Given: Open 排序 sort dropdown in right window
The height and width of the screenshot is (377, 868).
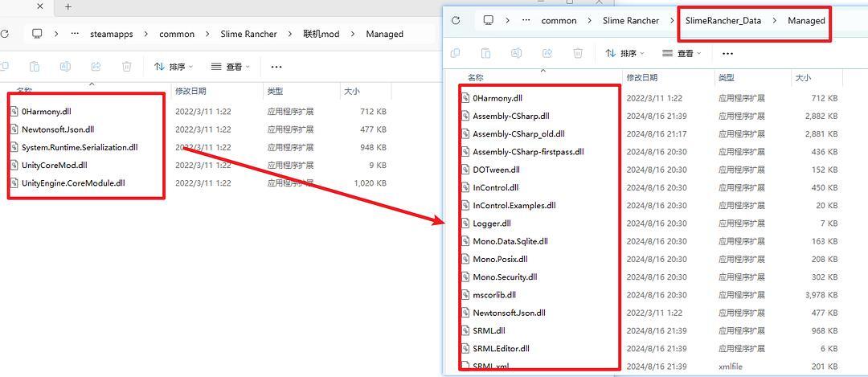Looking at the screenshot, I should click(625, 53).
